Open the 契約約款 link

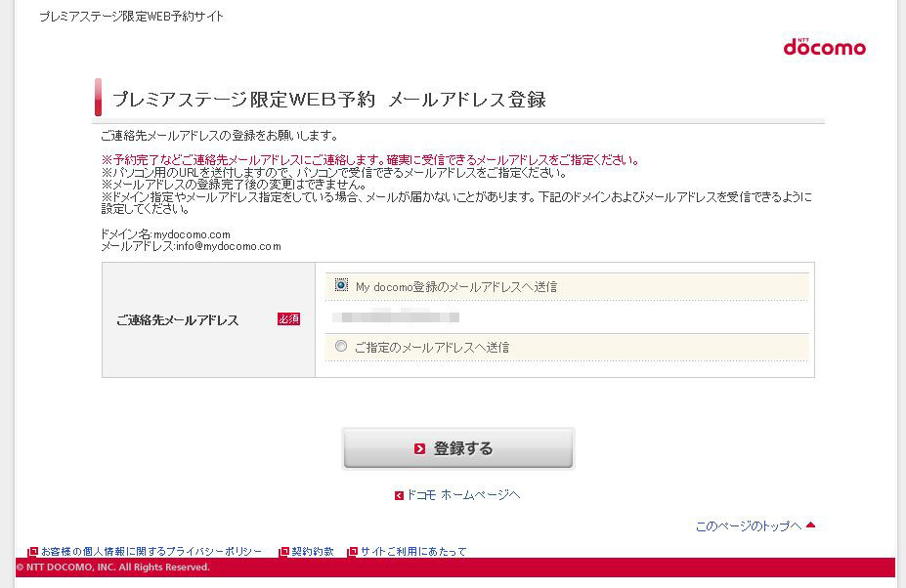pyautogui.click(x=313, y=552)
